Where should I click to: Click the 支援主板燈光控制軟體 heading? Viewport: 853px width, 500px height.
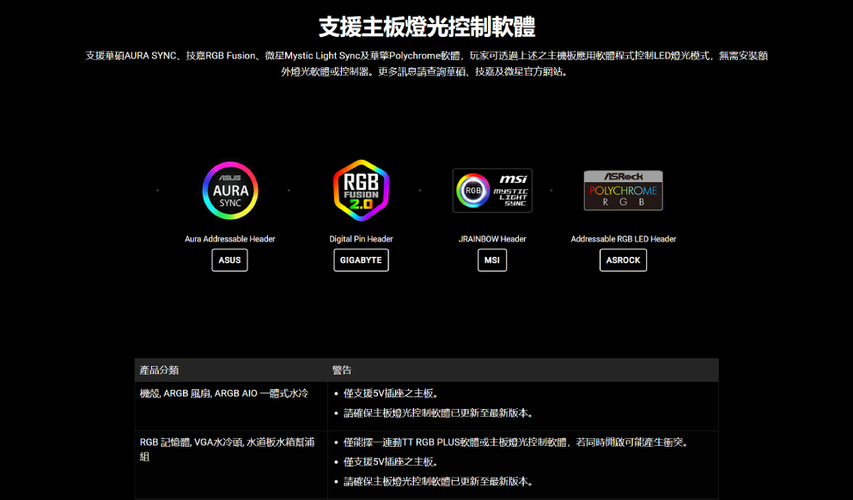[427, 27]
